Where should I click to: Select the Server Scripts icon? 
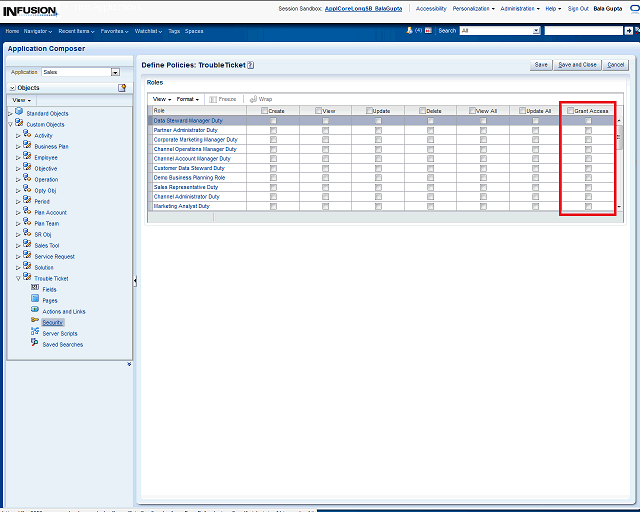coord(35,333)
